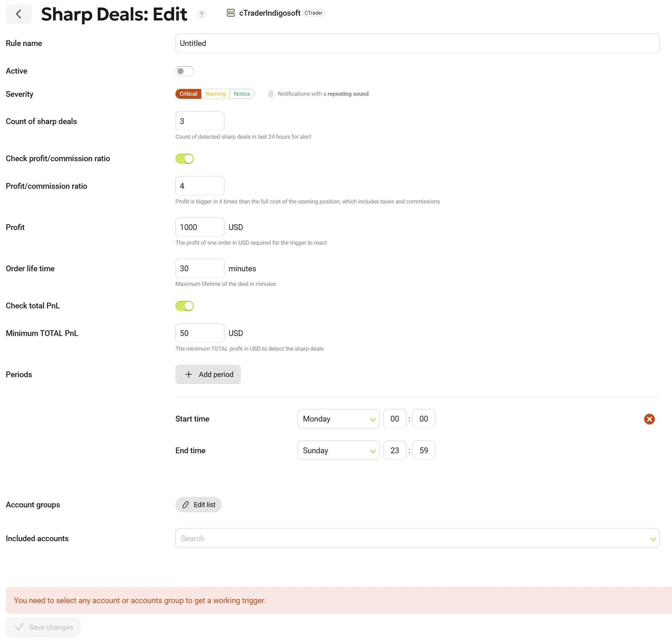
Task: Click the Add period button
Action: 208,374
